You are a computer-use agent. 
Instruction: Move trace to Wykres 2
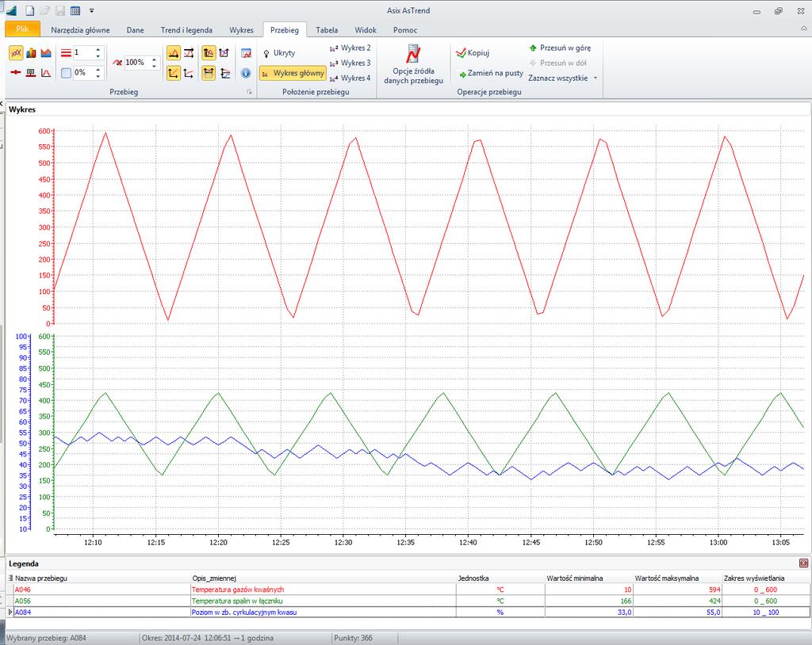point(350,48)
